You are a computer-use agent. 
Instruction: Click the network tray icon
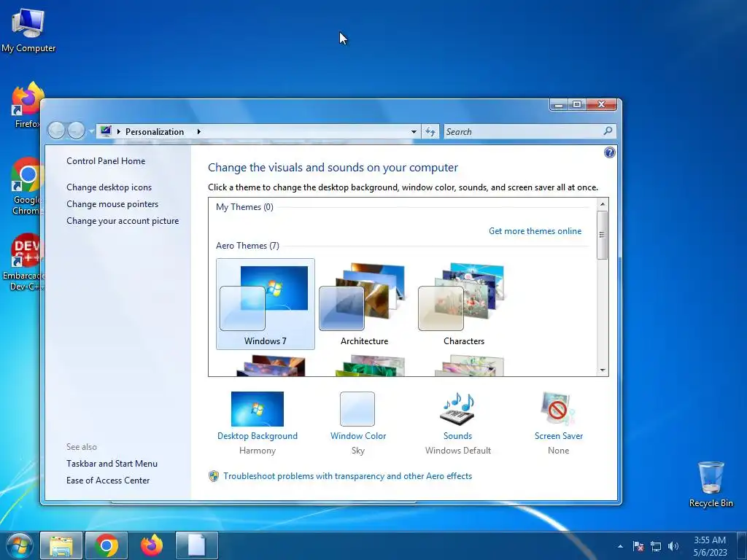click(x=656, y=546)
